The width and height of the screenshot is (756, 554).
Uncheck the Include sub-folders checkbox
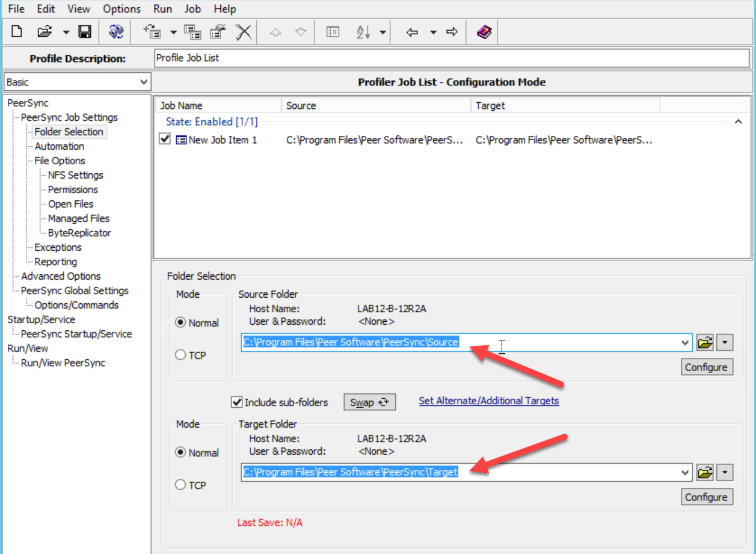pos(237,402)
